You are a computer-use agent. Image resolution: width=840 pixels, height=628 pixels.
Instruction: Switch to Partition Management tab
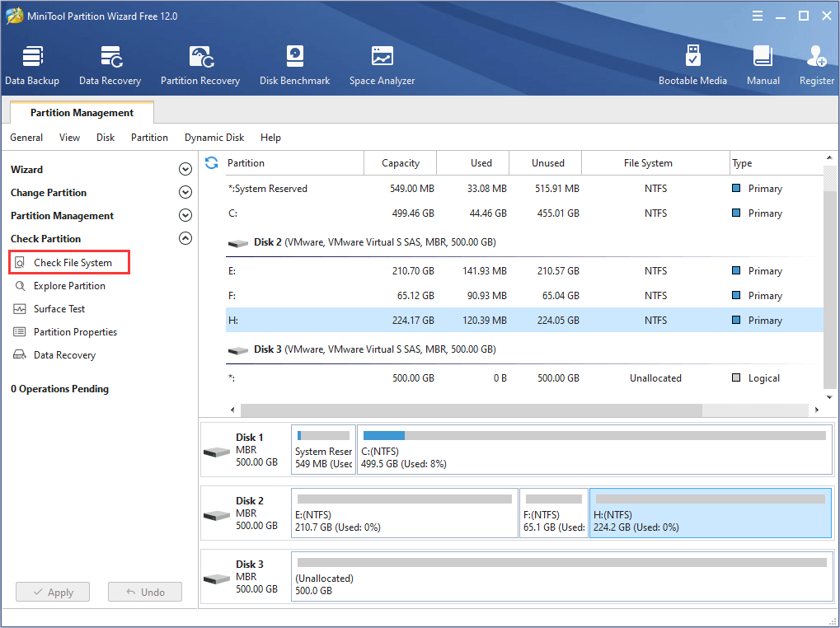pos(82,112)
